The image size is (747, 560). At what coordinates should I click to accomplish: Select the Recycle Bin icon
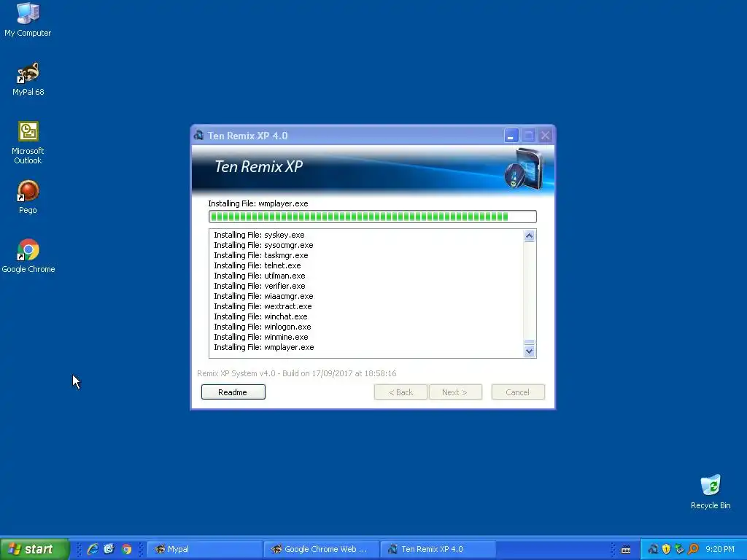pyautogui.click(x=711, y=492)
